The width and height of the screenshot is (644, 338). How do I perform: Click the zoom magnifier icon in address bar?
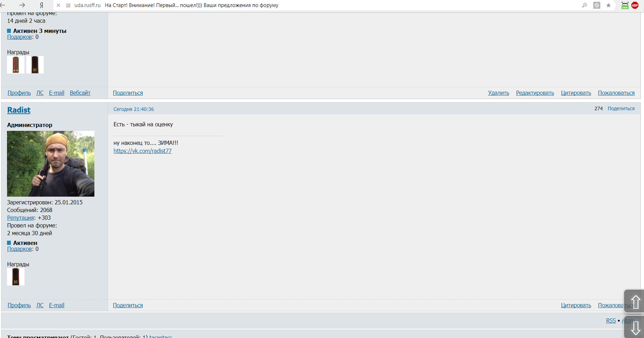[585, 5]
